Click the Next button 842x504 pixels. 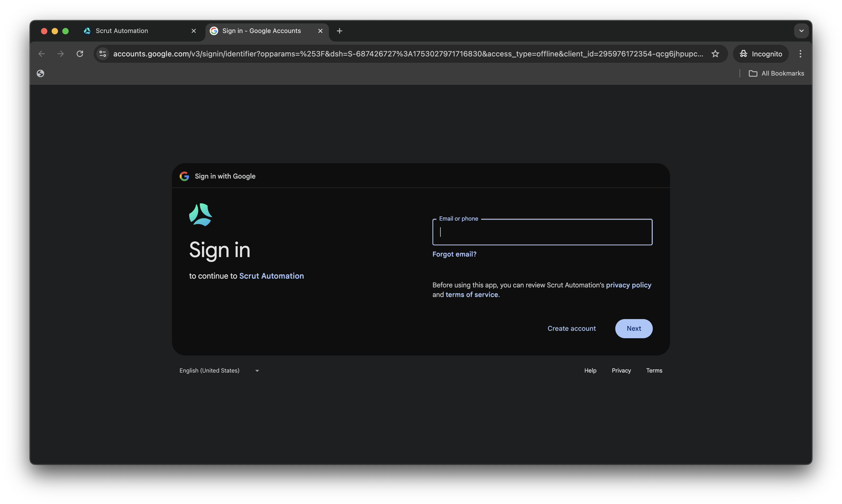pos(634,328)
